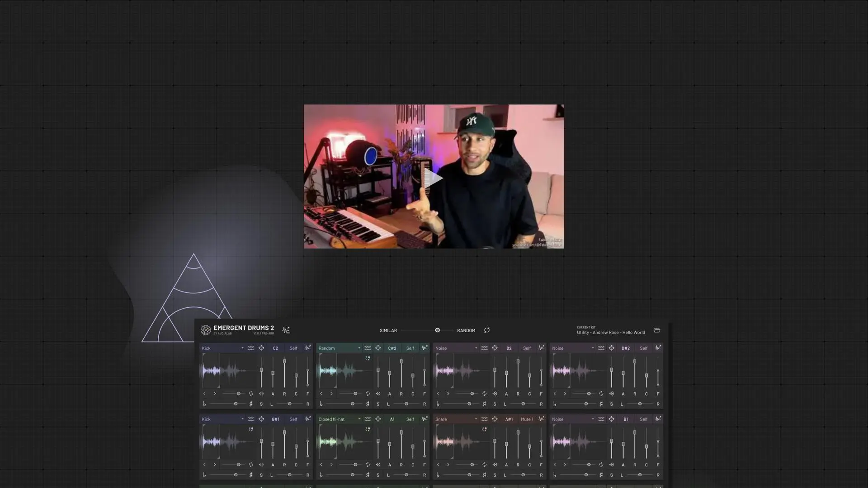Viewport: 868px width, 488px height.
Task: Click the volume speaker icon on C2 pad
Action: point(261,394)
